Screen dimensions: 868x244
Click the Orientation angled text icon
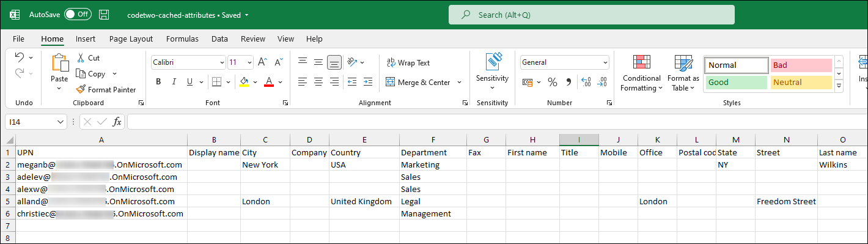click(x=352, y=62)
